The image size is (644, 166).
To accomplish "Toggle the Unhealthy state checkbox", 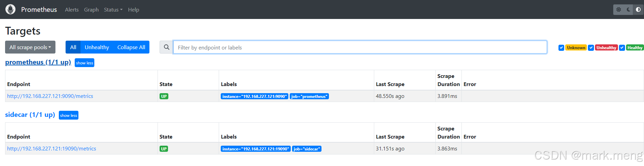I will (x=591, y=48).
